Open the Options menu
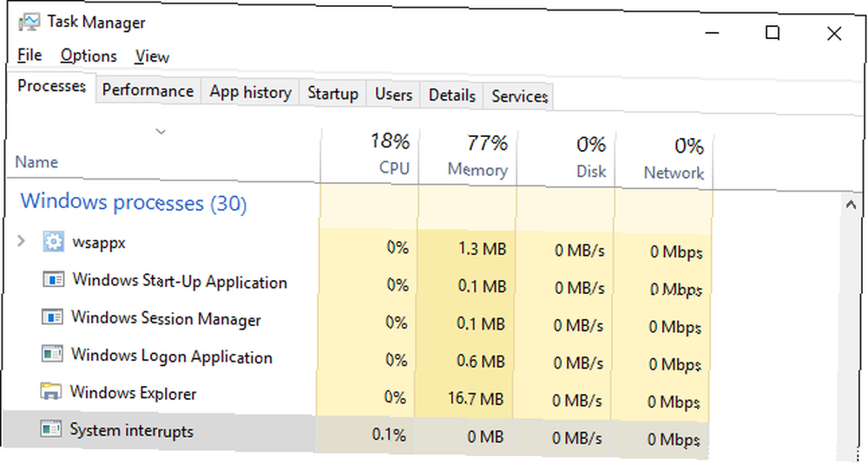 (89, 56)
